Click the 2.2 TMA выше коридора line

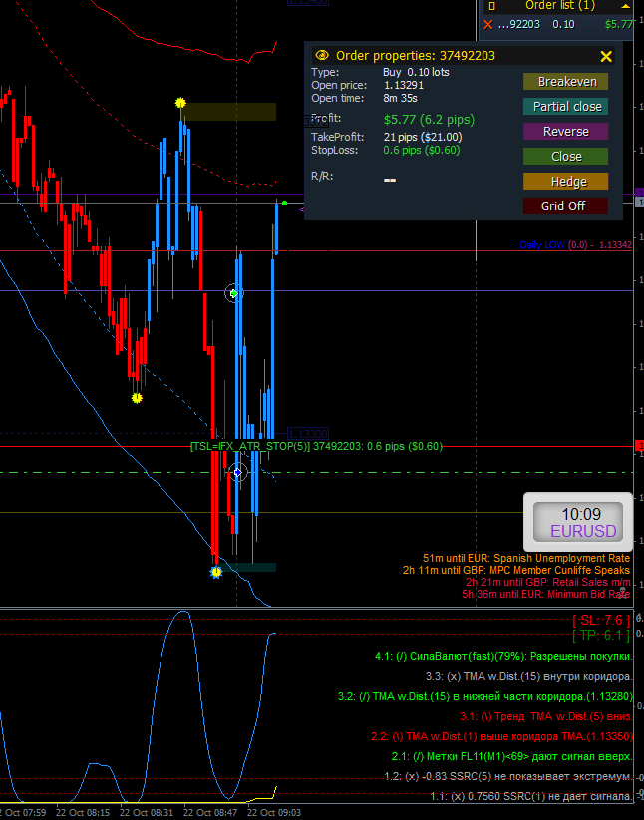(501, 736)
